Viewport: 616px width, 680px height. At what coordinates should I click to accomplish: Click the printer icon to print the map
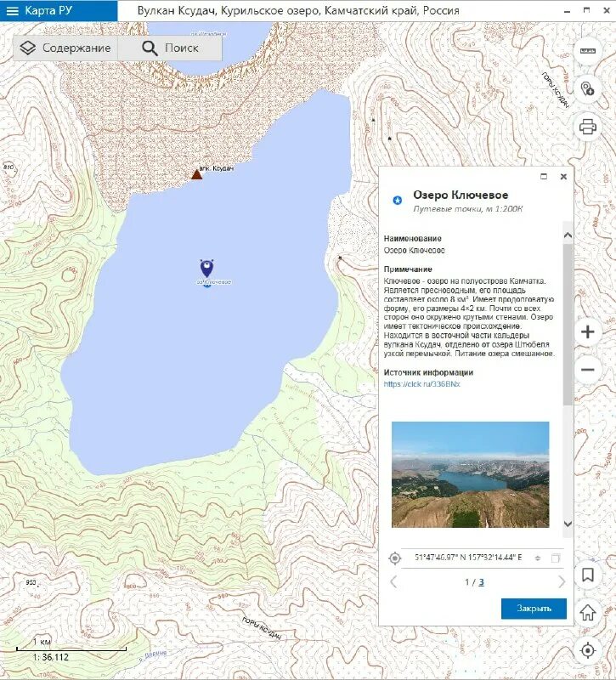(x=587, y=127)
